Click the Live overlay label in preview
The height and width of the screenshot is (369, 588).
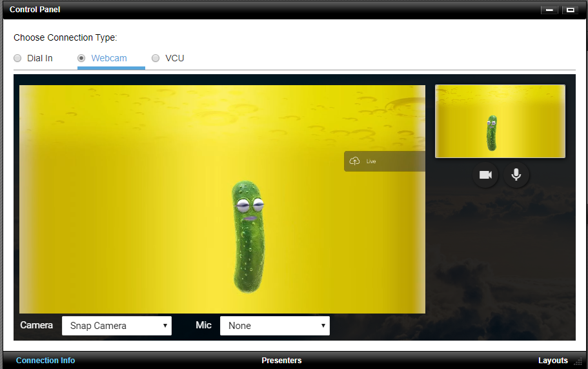(371, 161)
